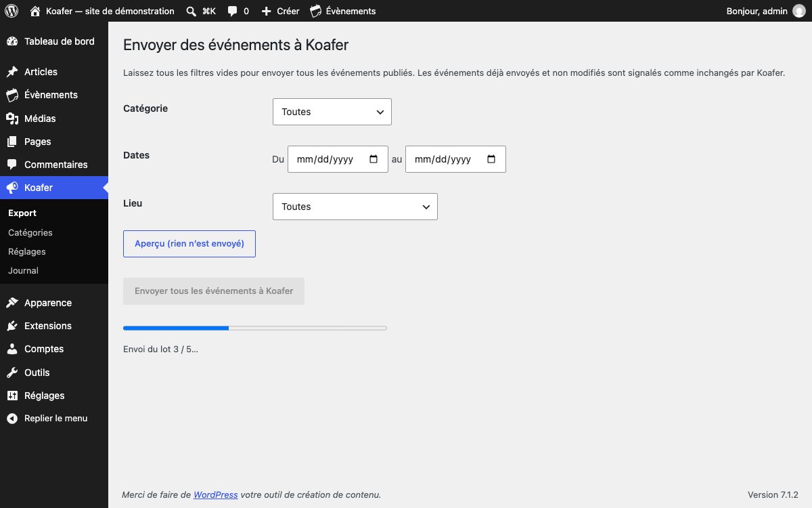Viewport: 812px width, 508px height.
Task: Expand the Catégorie dropdown
Action: coord(332,112)
